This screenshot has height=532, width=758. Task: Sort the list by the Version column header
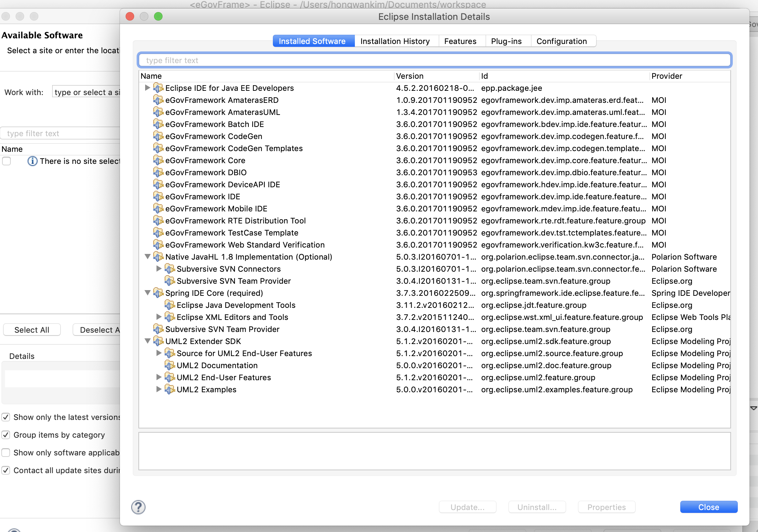[410, 76]
